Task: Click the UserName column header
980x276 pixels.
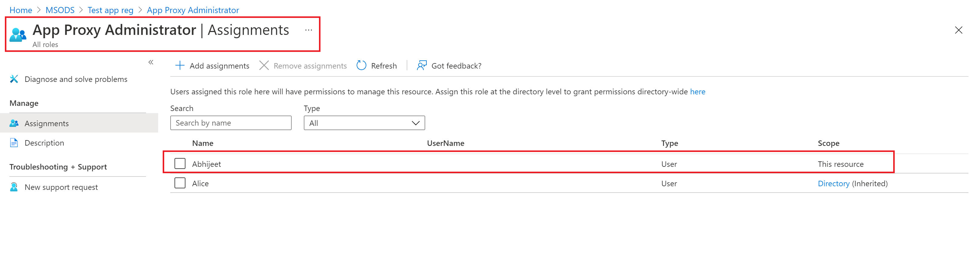Action: tap(446, 143)
